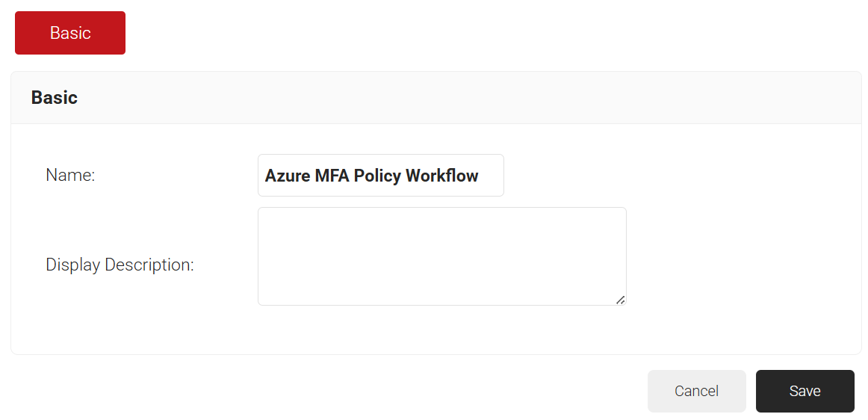The width and height of the screenshot is (868, 420).
Task: Place cursor in Azure MFA Policy Workflow text
Action: coord(371,176)
